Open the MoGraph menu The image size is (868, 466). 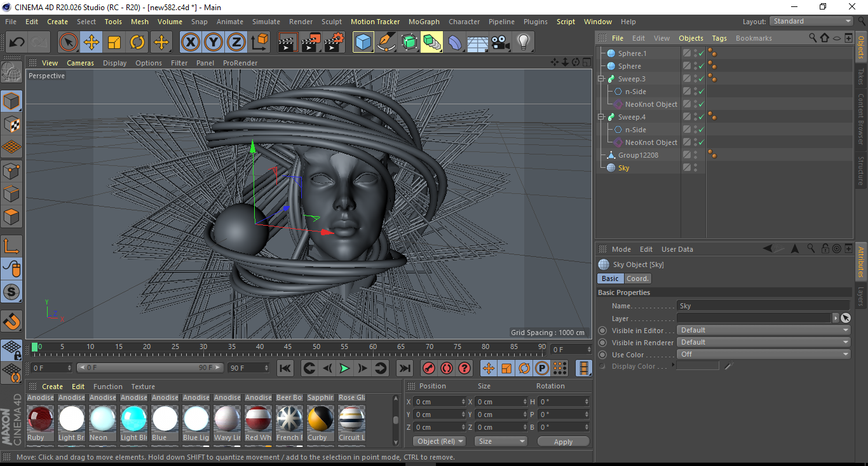point(424,22)
